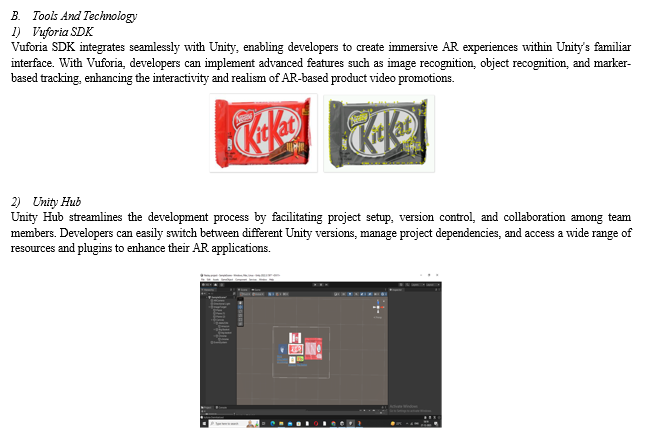Switch to the Inspector tab
The width and height of the screenshot is (655, 441).
pyautogui.click(x=396, y=290)
